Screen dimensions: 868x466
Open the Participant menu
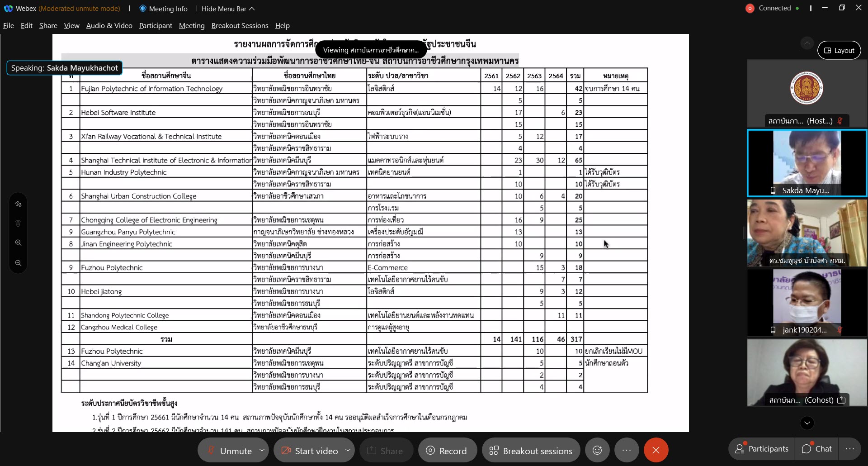pyautogui.click(x=156, y=26)
